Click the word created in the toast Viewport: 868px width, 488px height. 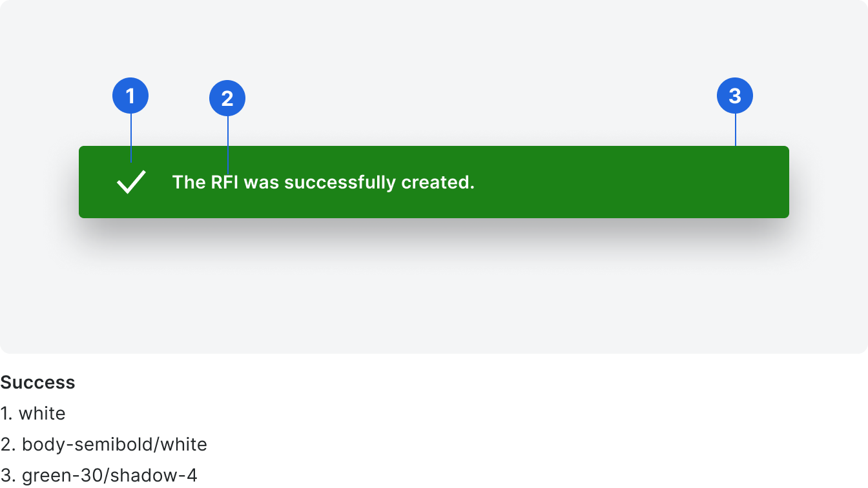(438, 182)
